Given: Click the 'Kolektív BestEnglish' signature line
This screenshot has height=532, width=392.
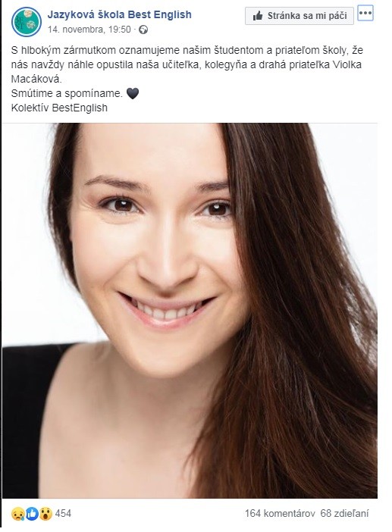Looking at the screenshot, I should coord(59,108).
